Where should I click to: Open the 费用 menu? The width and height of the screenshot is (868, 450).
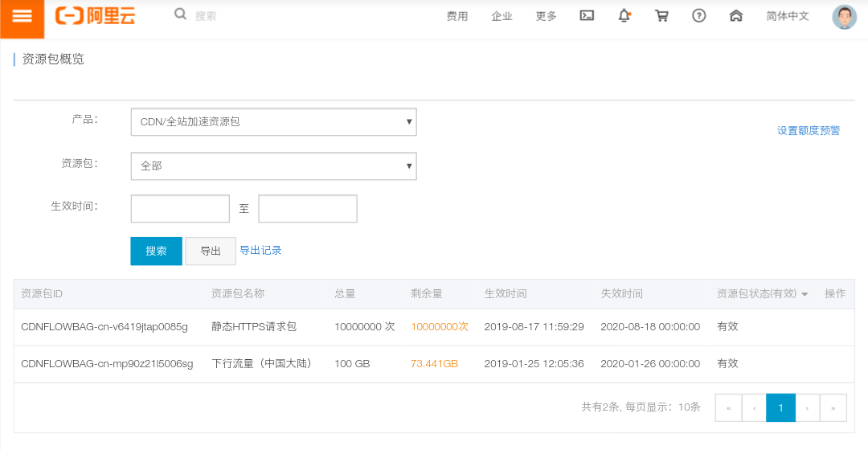point(457,17)
